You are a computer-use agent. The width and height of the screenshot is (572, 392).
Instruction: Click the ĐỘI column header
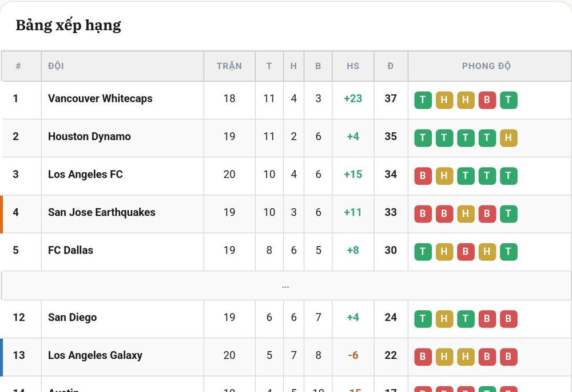pyautogui.click(x=56, y=66)
